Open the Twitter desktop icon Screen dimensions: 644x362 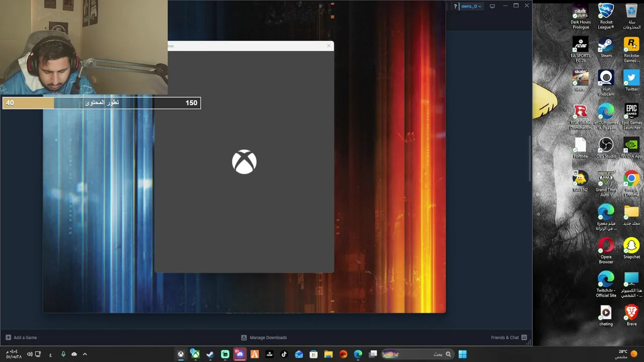click(631, 81)
